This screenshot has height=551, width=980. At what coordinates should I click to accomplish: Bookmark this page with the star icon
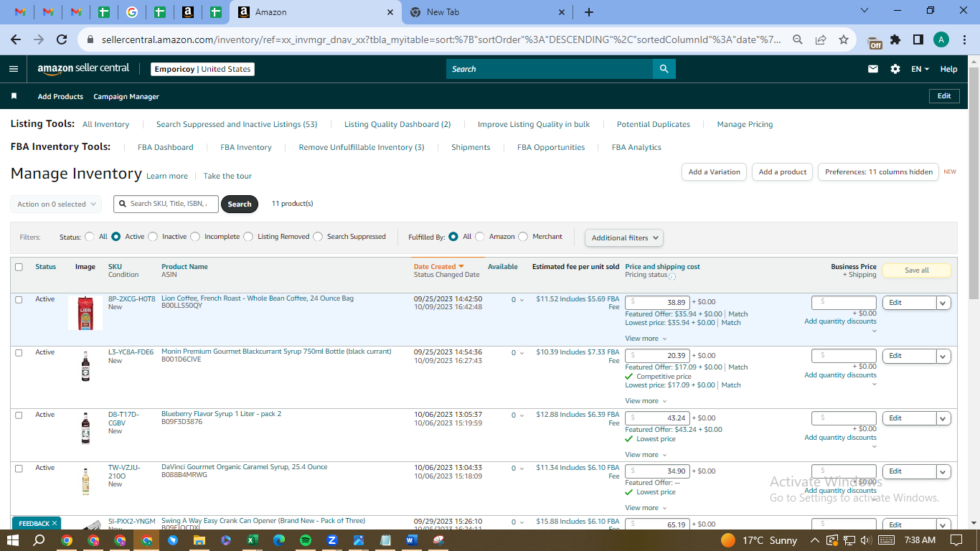coord(844,40)
